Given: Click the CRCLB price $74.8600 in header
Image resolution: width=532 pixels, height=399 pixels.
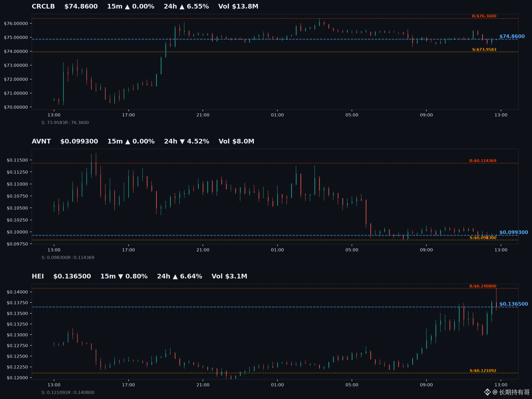Looking at the screenshot, I should (x=81, y=6).
